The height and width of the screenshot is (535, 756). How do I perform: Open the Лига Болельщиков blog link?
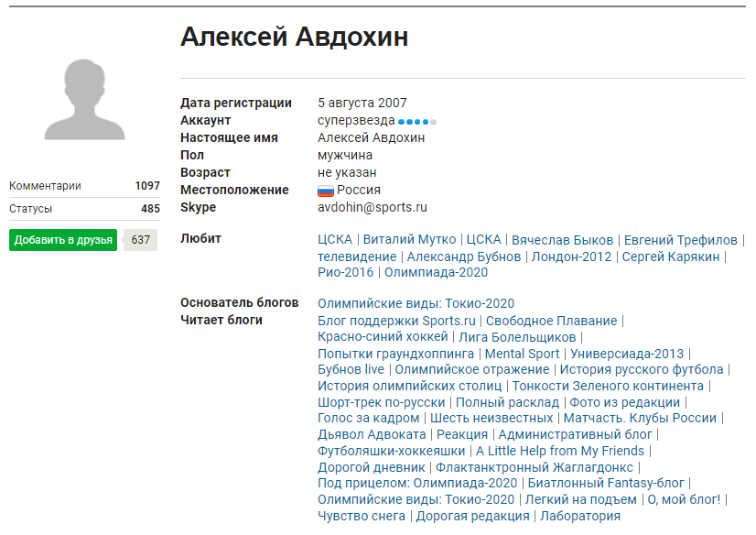pos(517,337)
